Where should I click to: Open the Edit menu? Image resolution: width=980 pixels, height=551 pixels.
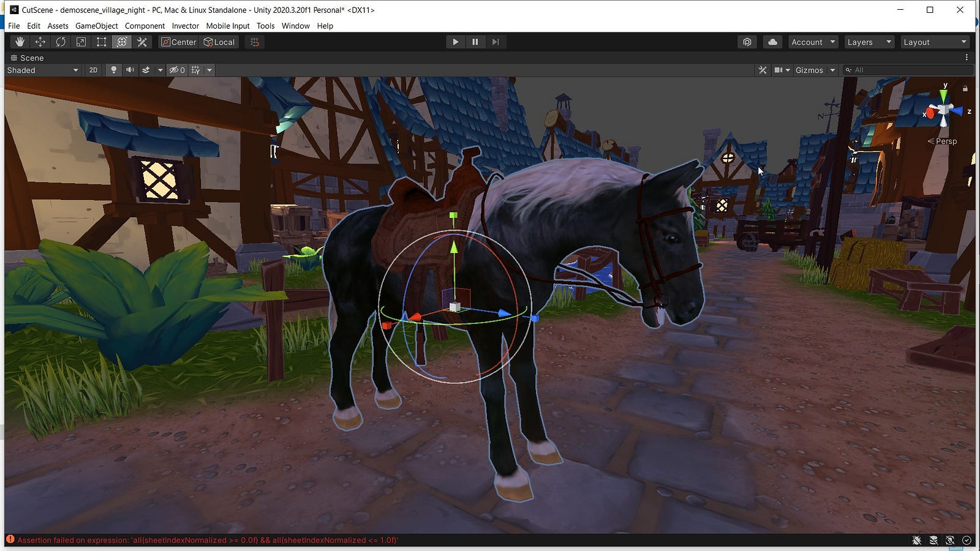pos(34,26)
